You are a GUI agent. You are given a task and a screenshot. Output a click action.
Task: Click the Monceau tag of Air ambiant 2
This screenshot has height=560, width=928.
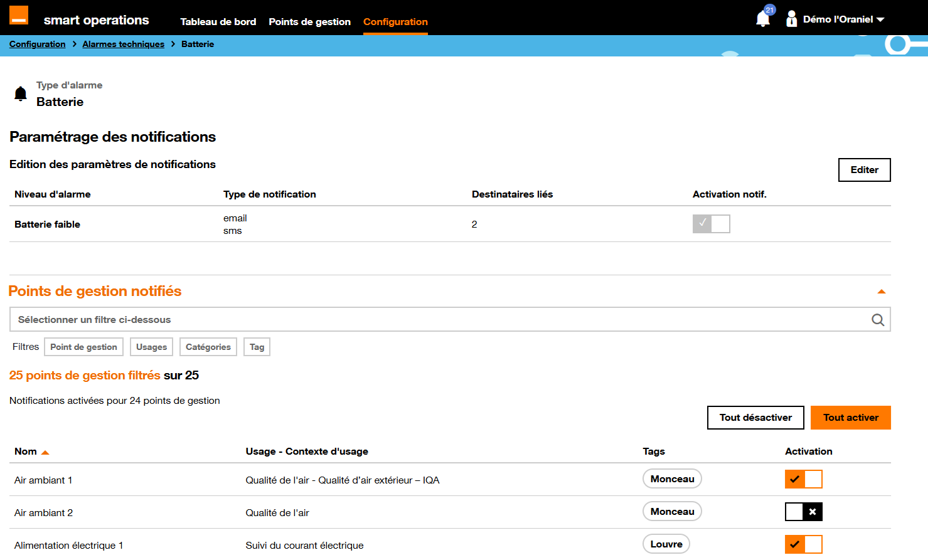click(x=672, y=512)
